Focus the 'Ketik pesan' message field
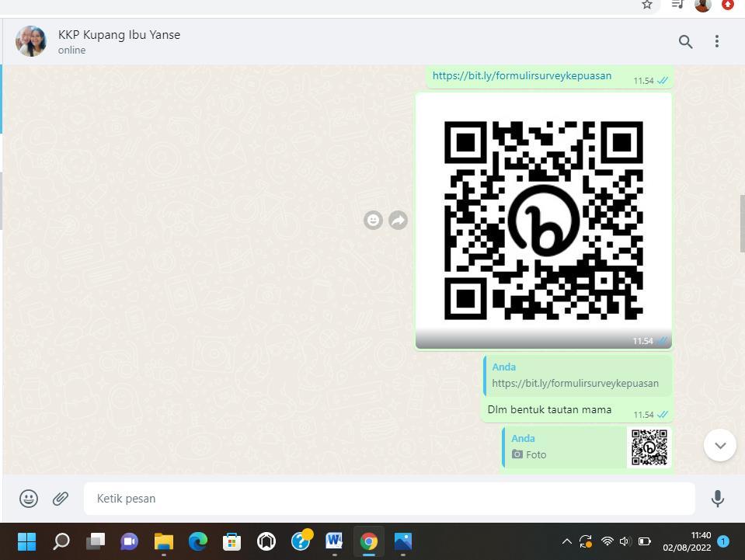 [x=389, y=499]
